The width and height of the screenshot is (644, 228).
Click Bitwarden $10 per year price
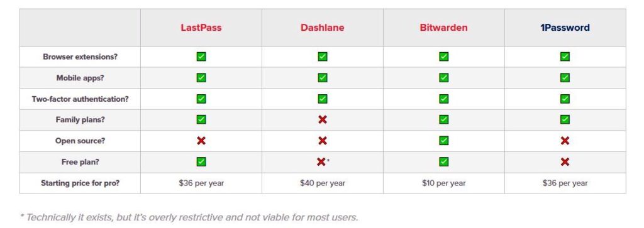[x=443, y=183]
